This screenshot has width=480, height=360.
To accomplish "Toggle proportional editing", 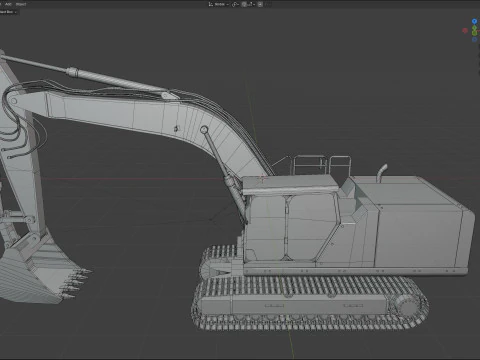I will click(260, 4).
